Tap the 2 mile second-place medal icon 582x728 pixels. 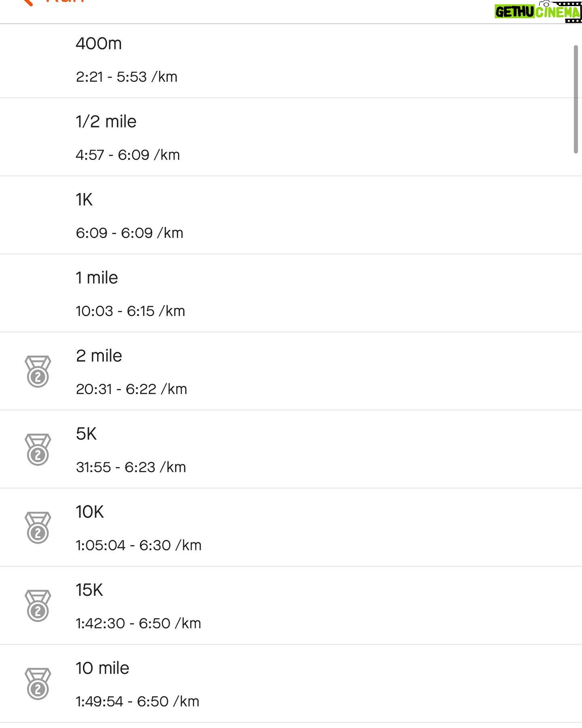[38, 371]
